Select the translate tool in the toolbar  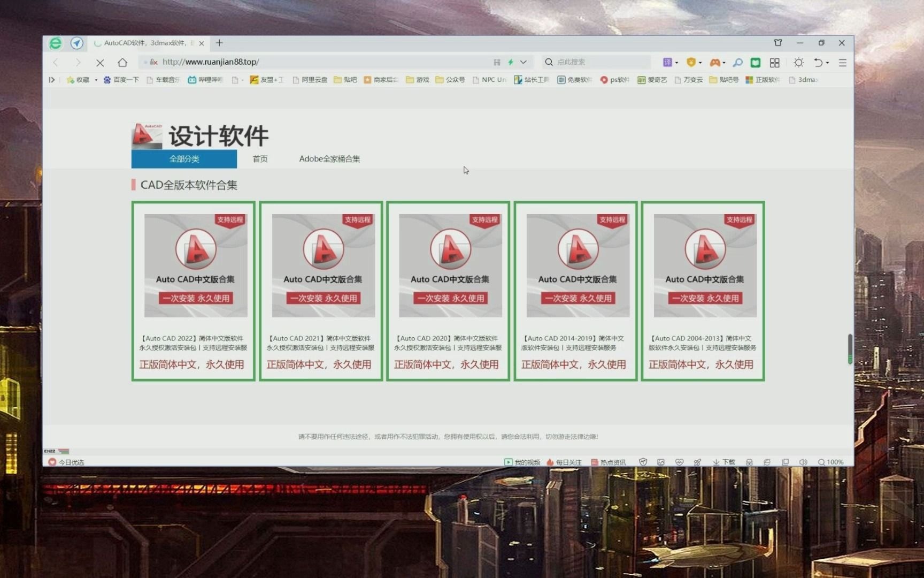(x=667, y=62)
